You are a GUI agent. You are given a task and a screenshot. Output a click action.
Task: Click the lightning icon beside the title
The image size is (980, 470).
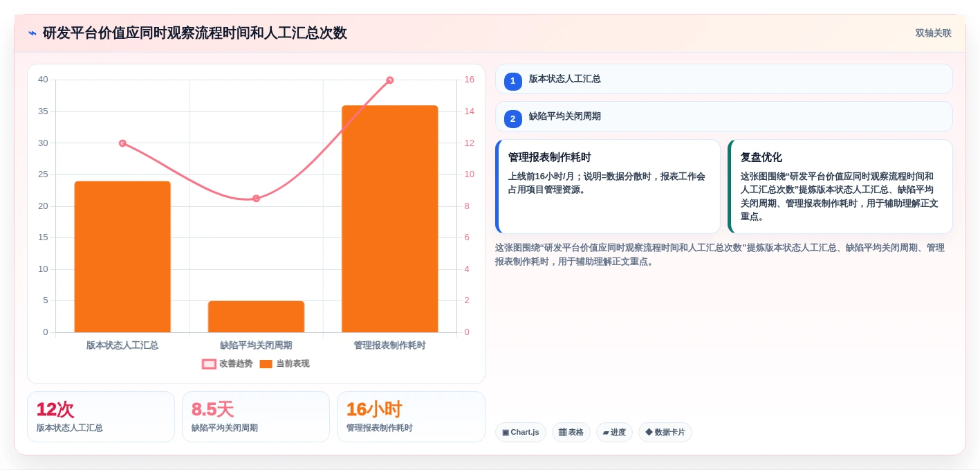(32, 33)
